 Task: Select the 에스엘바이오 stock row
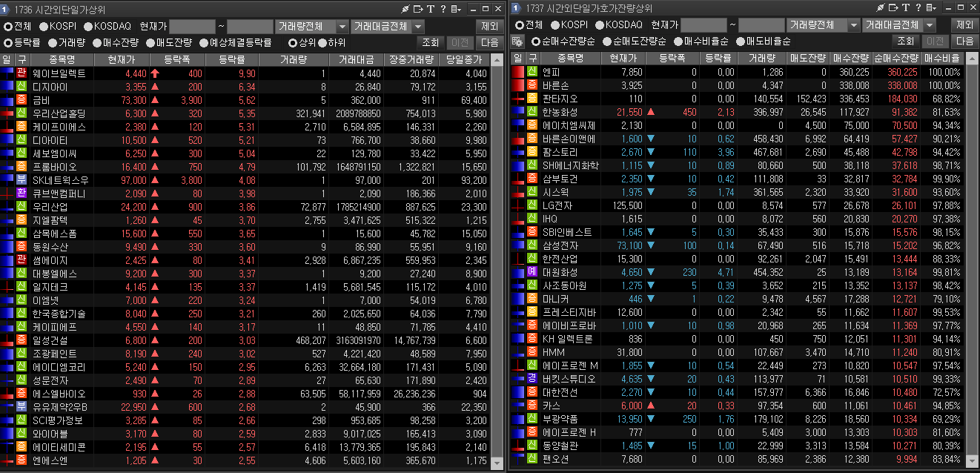click(245, 394)
